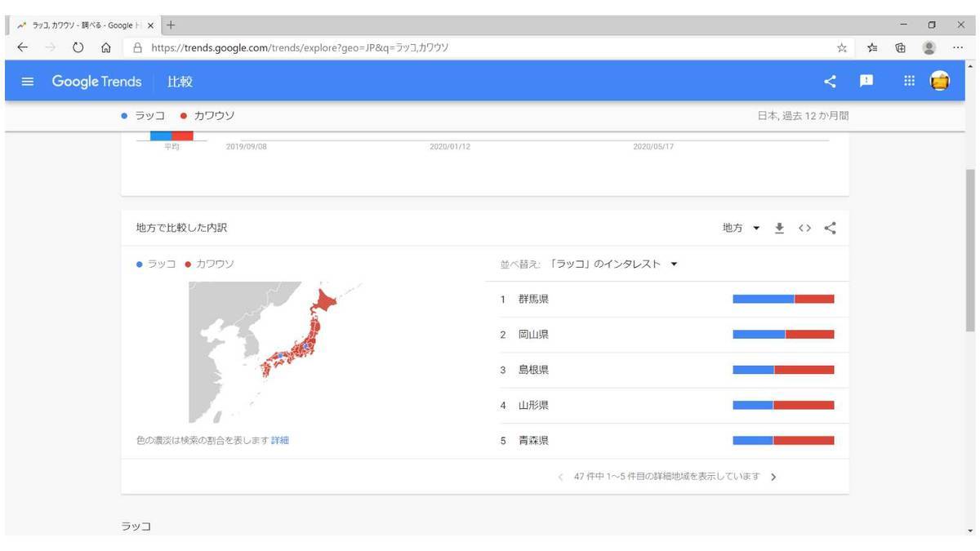The height and width of the screenshot is (551, 980).
Task: Open browser settings and more menu
Action: click(958, 47)
